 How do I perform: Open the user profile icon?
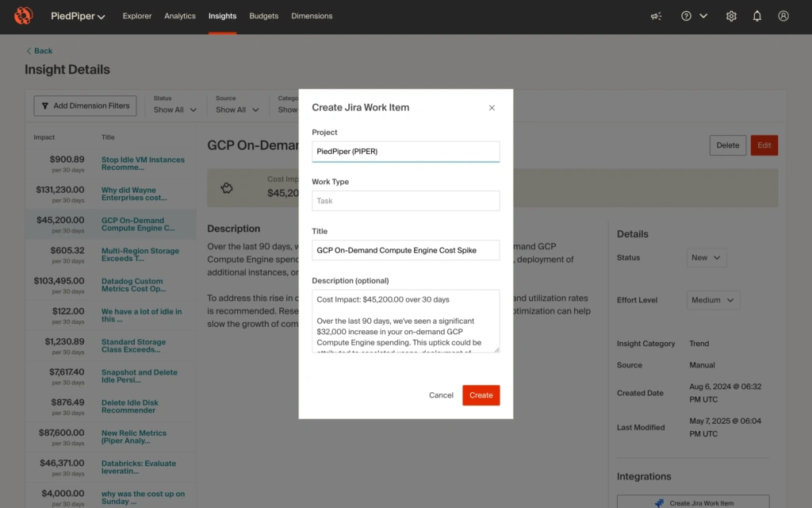[x=783, y=16]
